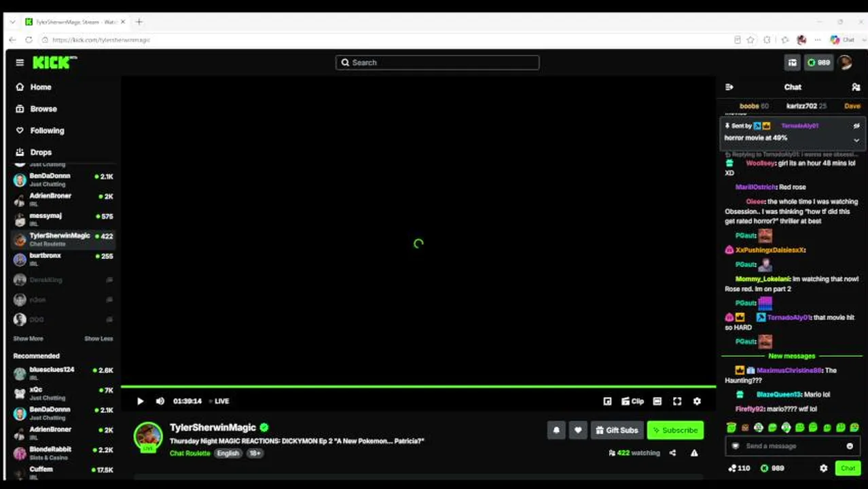The height and width of the screenshot is (489, 868).
Task: Click the 989 balance under chat
Action: (772, 468)
